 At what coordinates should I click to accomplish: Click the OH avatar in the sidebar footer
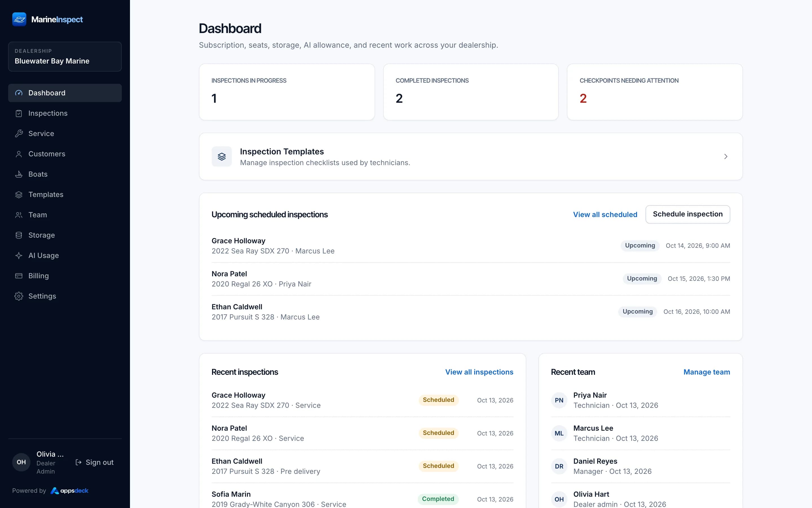[x=21, y=462]
